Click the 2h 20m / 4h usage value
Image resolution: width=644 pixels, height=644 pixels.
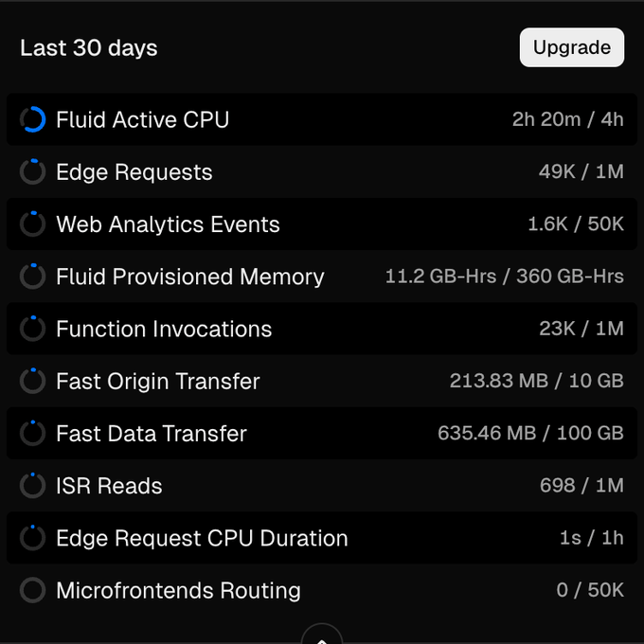567,120
